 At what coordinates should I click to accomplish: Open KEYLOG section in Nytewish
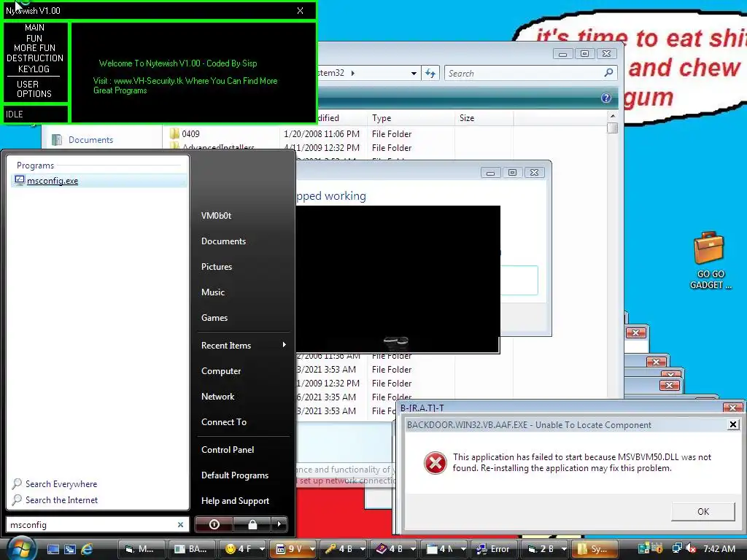34,69
